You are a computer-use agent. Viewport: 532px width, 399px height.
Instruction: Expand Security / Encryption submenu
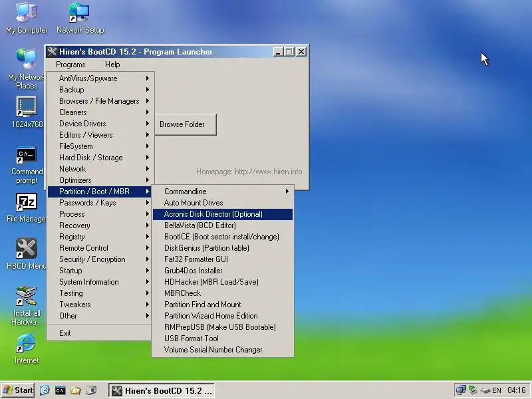point(99,259)
